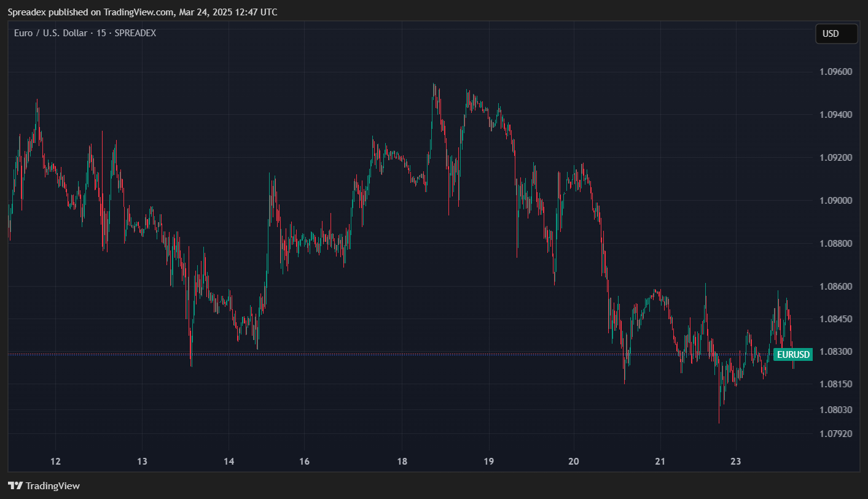Click the date label 23 on time axis
Viewport: 868px width, 499px height.
(x=737, y=462)
